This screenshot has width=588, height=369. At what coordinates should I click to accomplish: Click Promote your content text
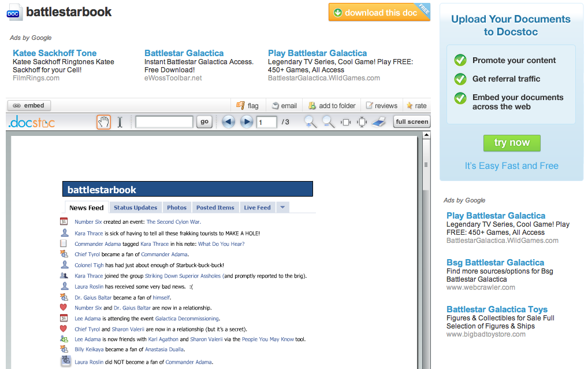tap(513, 60)
